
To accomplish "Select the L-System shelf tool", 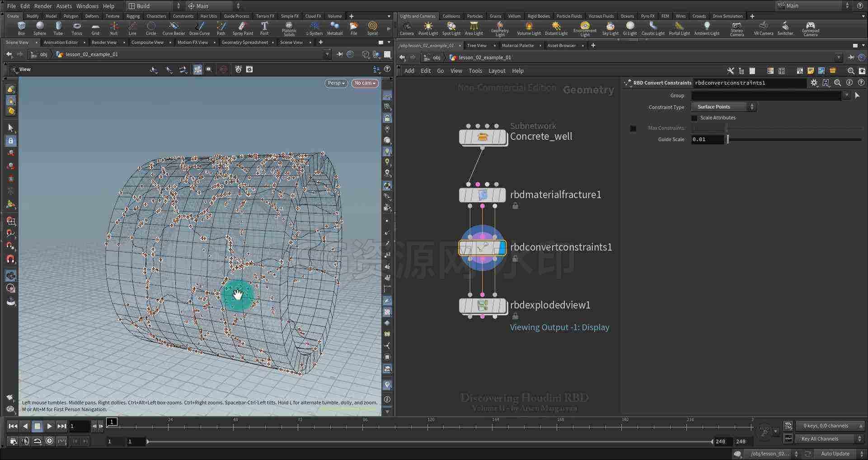I will pyautogui.click(x=314, y=28).
